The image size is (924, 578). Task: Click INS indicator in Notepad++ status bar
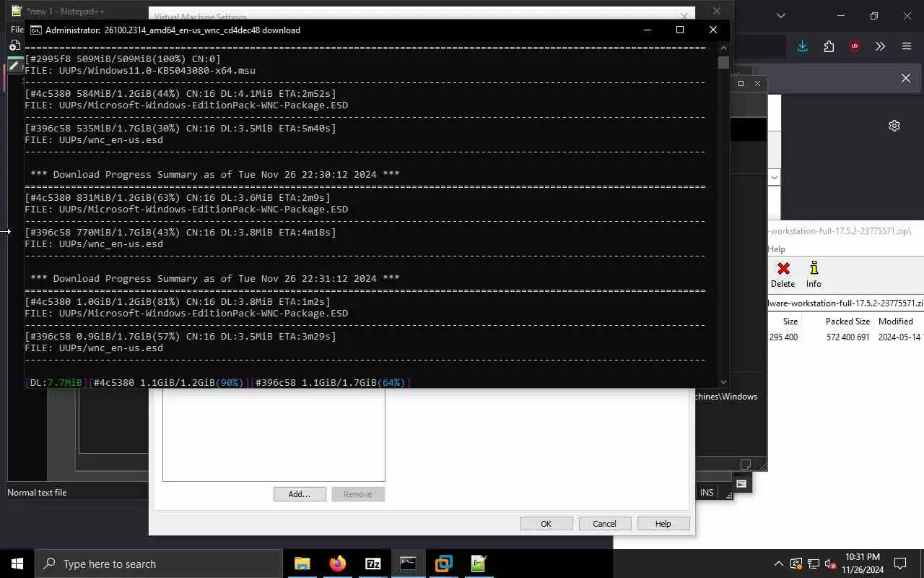[707, 493]
